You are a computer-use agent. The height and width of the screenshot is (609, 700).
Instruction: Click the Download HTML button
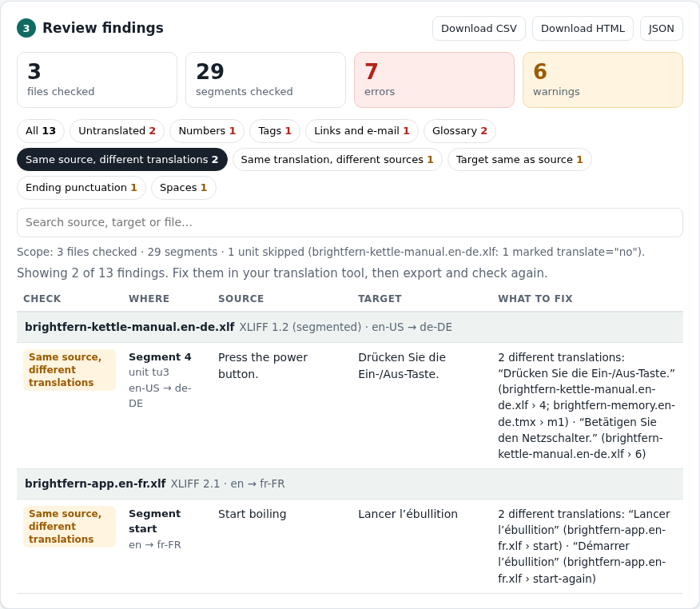pyautogui.click(x=583, y=29)
